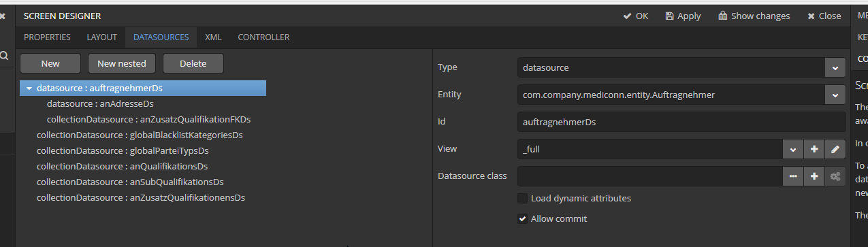Click the Apply button with save icon
Image resolution: width=868 pixels, height=247 pixels.
(x=683, y=16)
